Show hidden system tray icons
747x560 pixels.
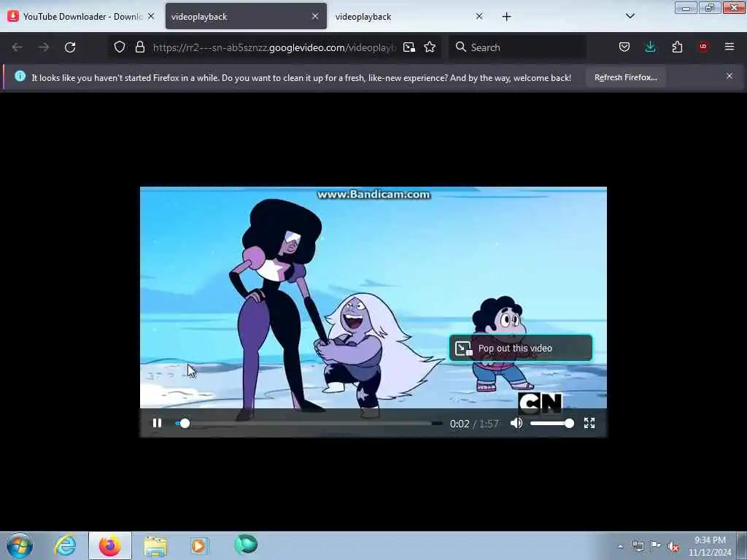tap(620, 546)
